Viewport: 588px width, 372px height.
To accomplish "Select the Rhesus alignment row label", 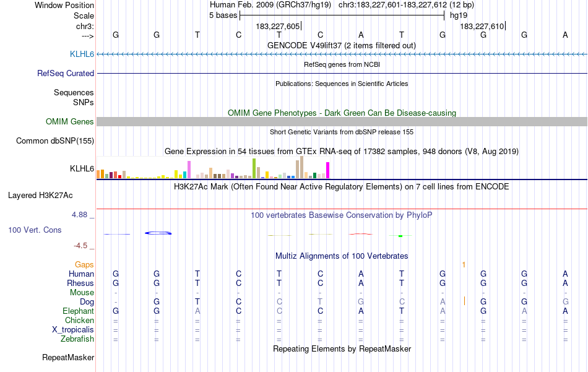I will (80, 283).
